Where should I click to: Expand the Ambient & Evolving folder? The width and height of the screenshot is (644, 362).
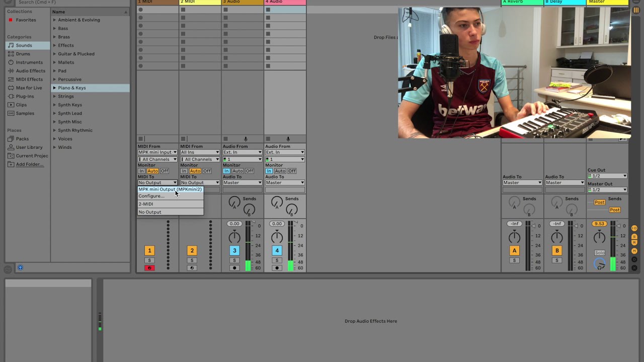pyautogui.click(x=54, y=20)
